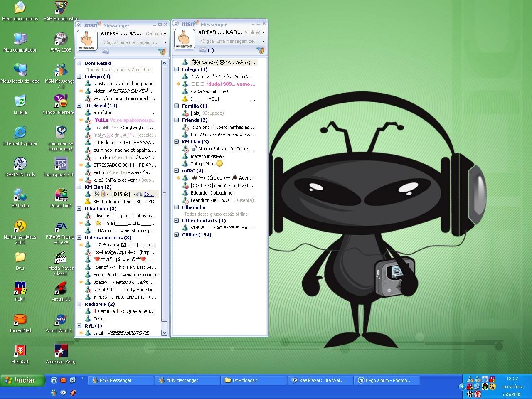Select the Media Player Classic desktop shortcut
The image size is (532, 399).
(x=61, y=264)
